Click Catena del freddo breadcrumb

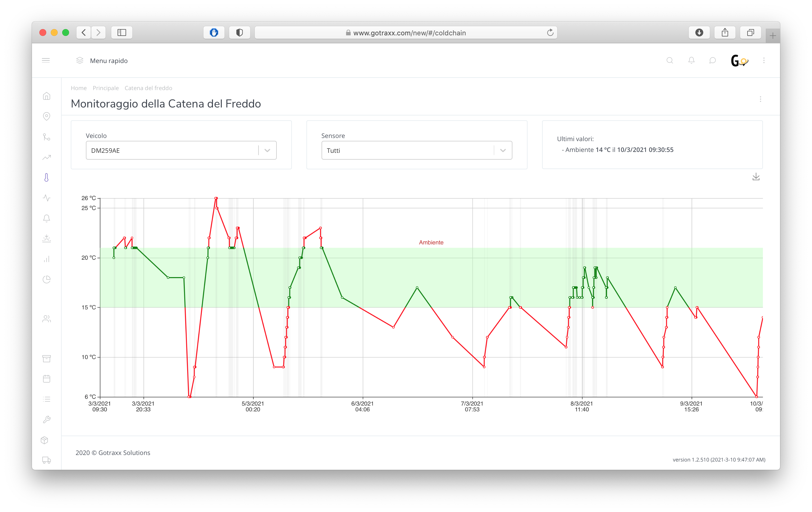(x=148, y=88)
